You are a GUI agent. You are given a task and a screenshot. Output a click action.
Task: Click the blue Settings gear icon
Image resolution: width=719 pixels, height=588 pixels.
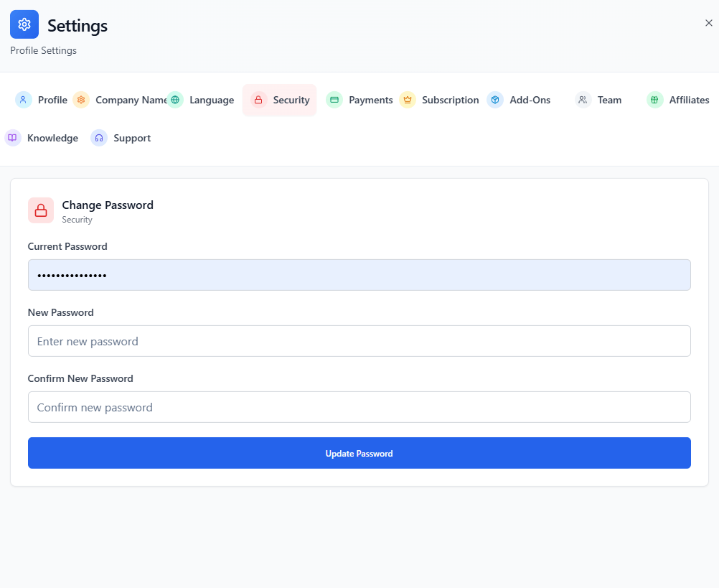coord(24,24)
